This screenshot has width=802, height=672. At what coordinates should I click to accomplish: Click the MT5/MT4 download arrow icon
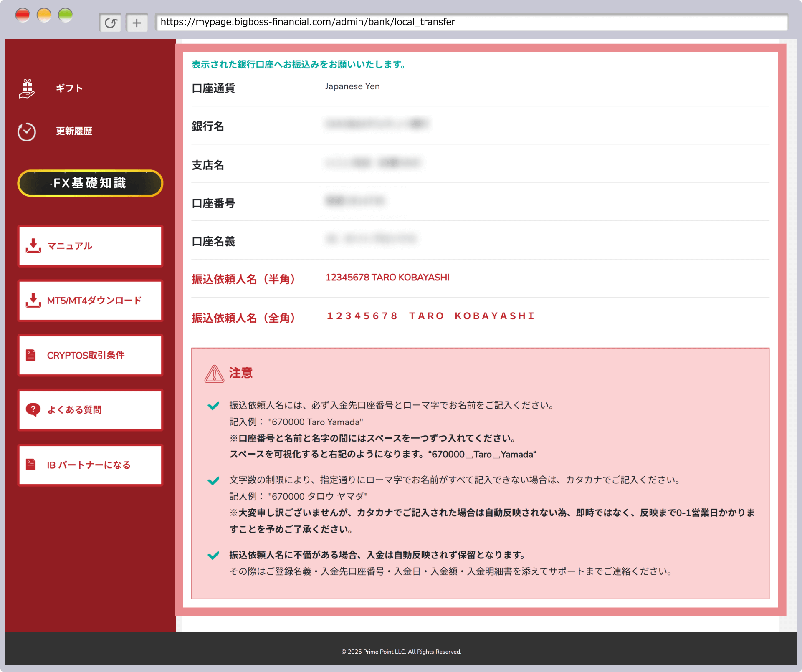tap(33, 301)
